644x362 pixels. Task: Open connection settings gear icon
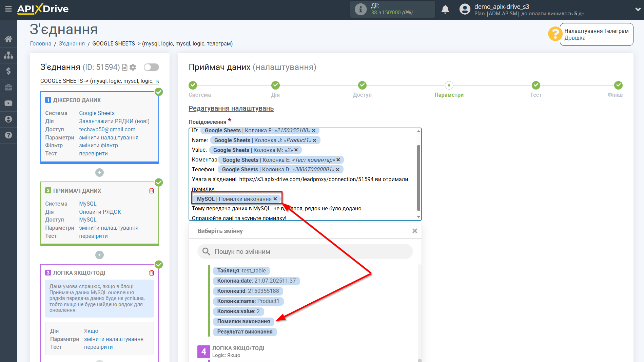coord(133,67)
